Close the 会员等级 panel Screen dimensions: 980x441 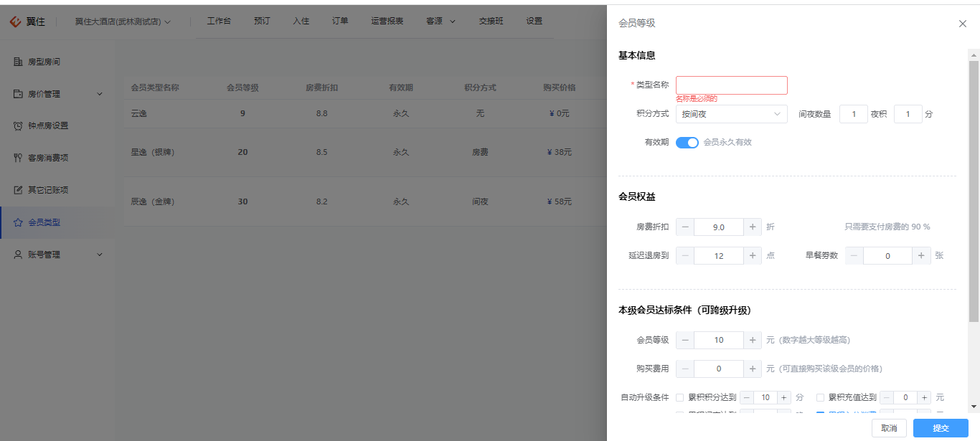click(963, 24)
